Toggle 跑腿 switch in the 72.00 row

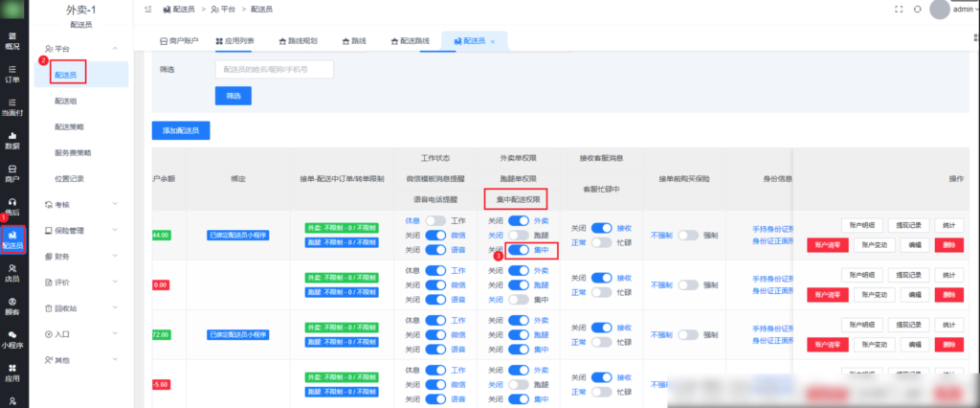click(x=519, y=335)
